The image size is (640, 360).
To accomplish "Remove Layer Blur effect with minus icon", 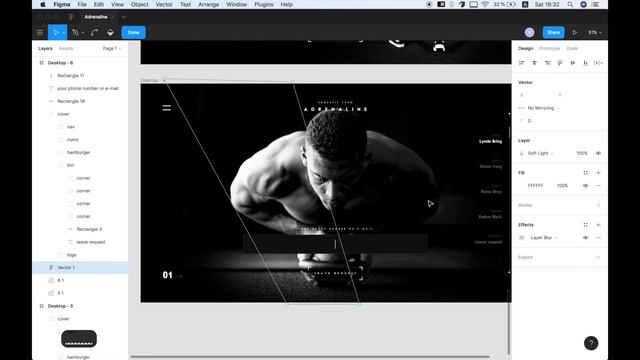I will point(598,238).
